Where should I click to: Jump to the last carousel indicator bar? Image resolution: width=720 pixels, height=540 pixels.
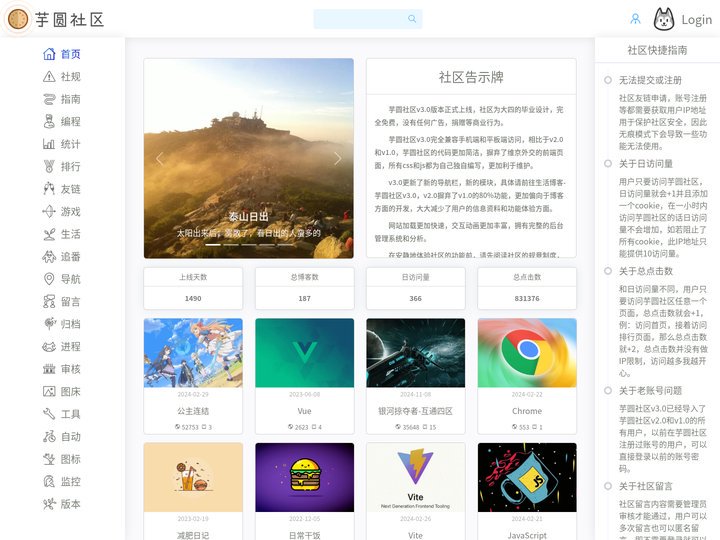tap(285, 245)
